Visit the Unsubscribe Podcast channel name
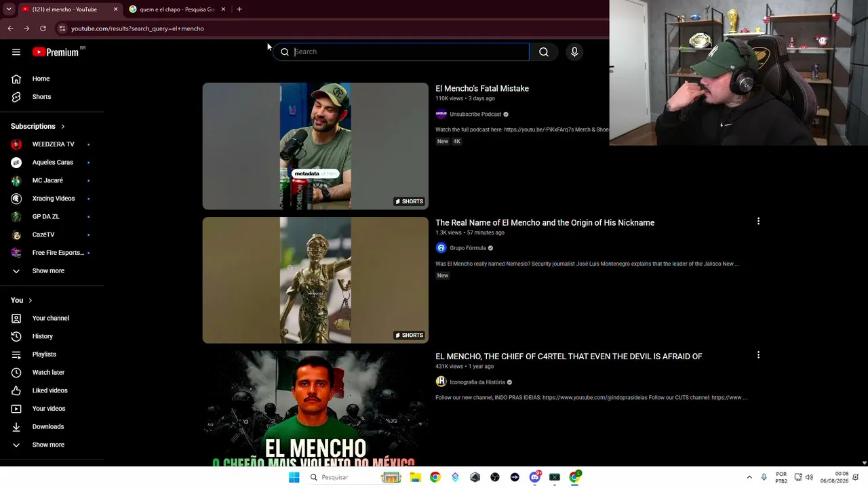This screenshot has height=488, width=868. click(475, 115)
